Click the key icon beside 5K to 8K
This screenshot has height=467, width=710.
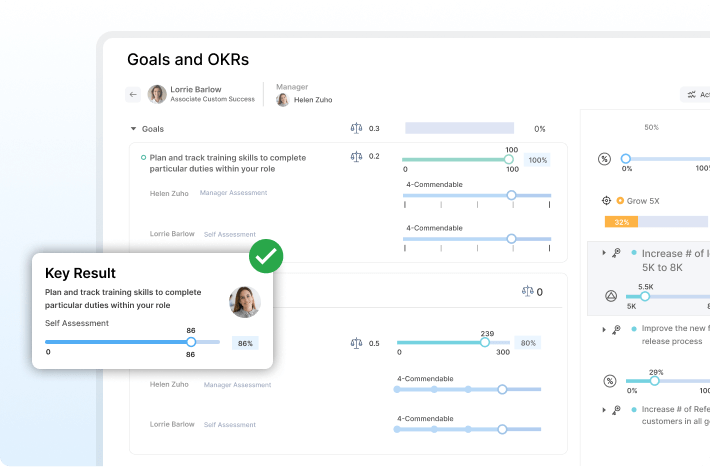point(616,253)
